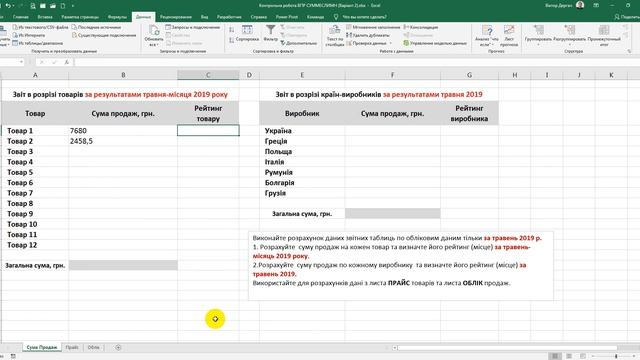
Task: Select column C header
Action: click(208, 75)
